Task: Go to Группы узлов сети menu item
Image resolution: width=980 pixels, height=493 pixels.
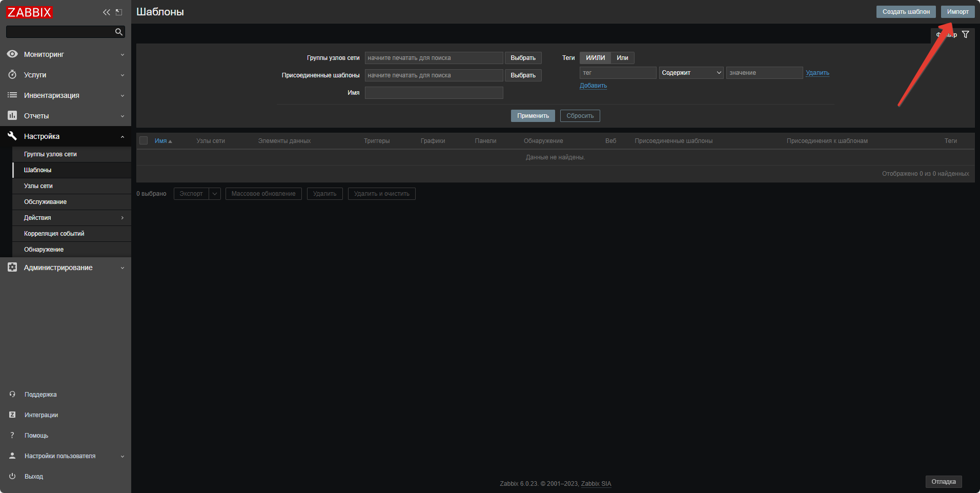Action: click(50, 154)
